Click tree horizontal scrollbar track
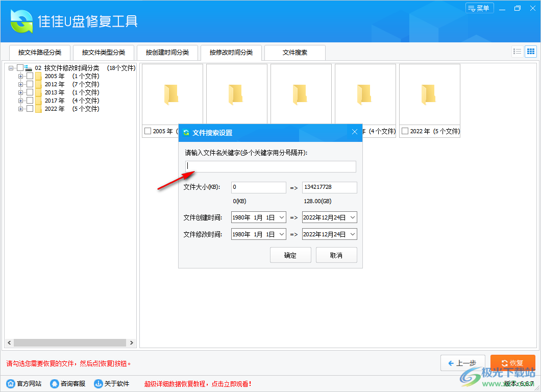Screen dimensions: 541x392 pos(70,342)
